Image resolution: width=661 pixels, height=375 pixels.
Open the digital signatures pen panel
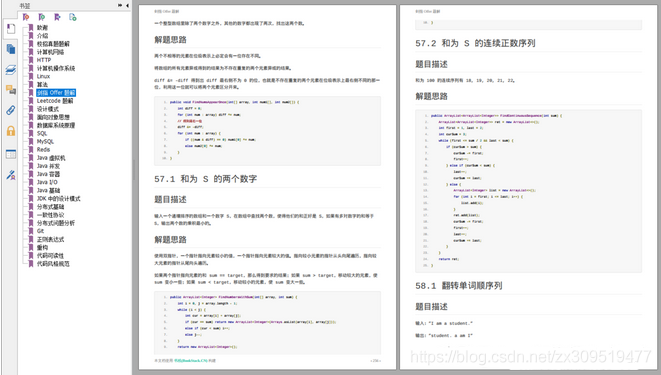(x=11, y=175)
